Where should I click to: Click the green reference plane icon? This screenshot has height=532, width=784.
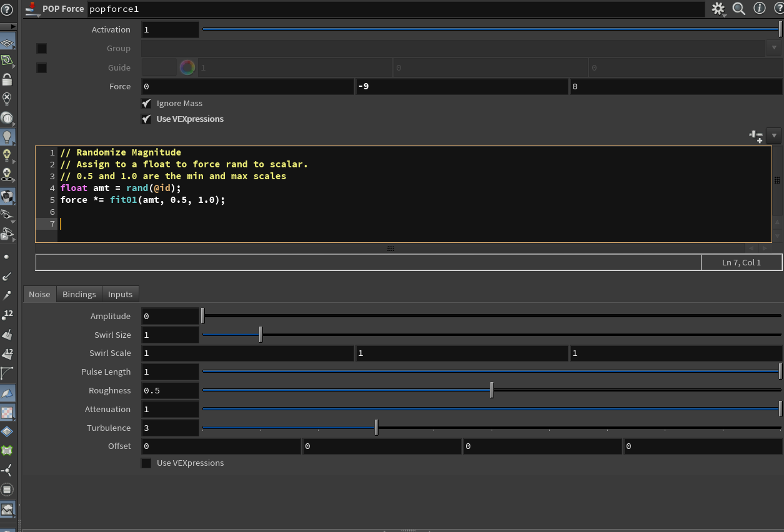point(7,61)
